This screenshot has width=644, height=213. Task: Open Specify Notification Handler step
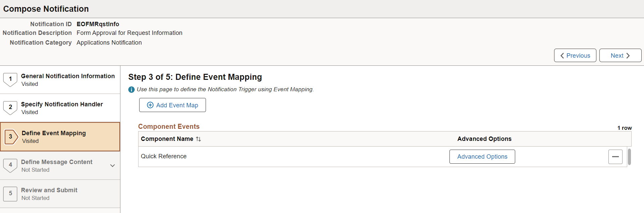[60, 108]
